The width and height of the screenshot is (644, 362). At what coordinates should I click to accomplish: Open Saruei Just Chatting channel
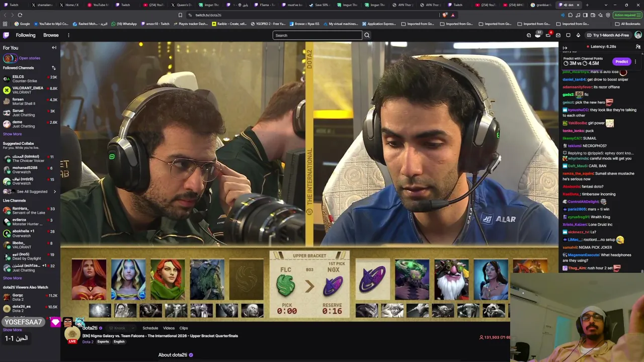[30, 113]
